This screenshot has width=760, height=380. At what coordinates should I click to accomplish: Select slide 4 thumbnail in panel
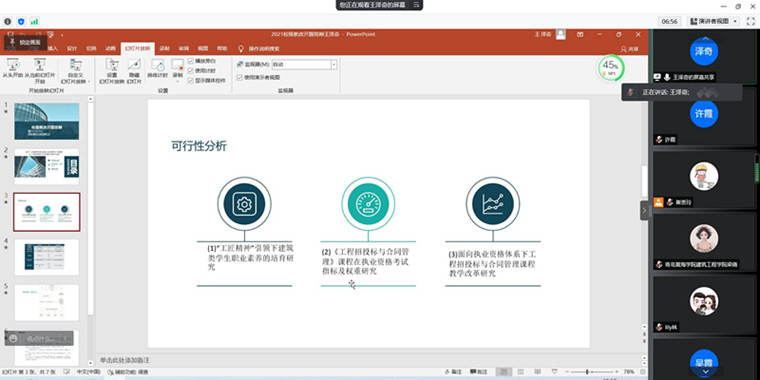[47, 257]
